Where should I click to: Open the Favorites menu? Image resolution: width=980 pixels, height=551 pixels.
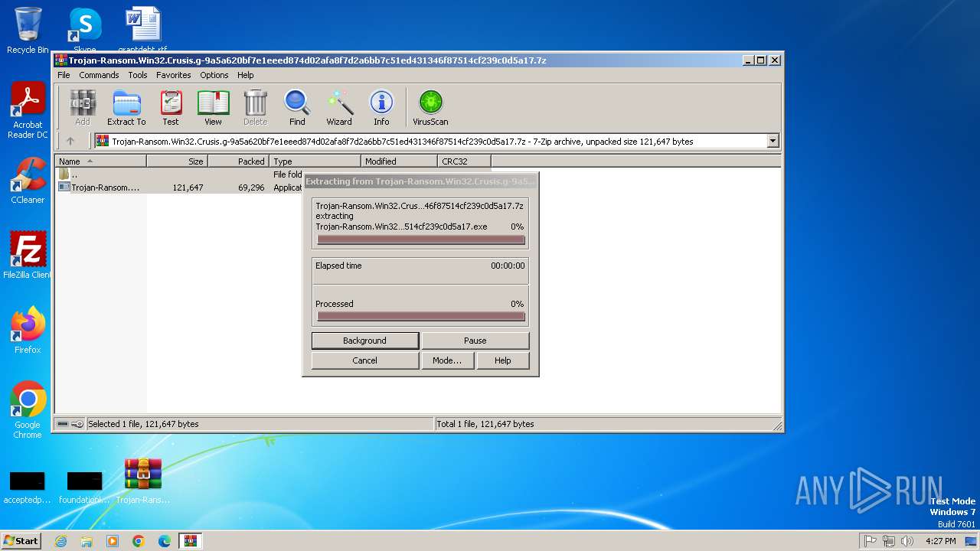(x=174, y=75)
